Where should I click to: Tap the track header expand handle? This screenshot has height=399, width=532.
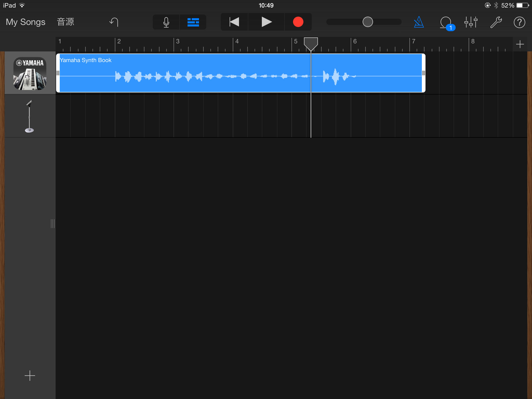tap(53, 223)
